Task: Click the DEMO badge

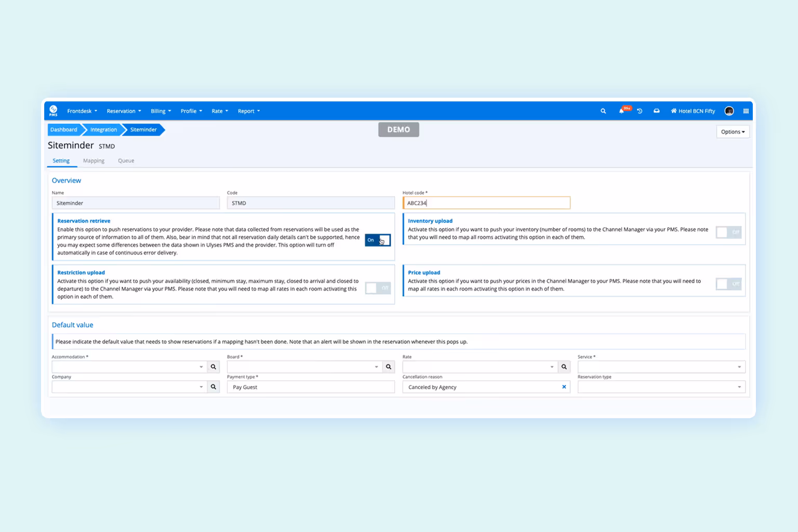Action: (398, 130)
